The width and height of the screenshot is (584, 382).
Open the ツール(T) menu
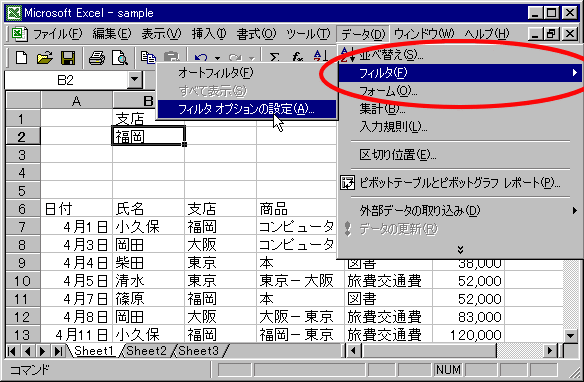pyautogui.click(x=308, y=34)
